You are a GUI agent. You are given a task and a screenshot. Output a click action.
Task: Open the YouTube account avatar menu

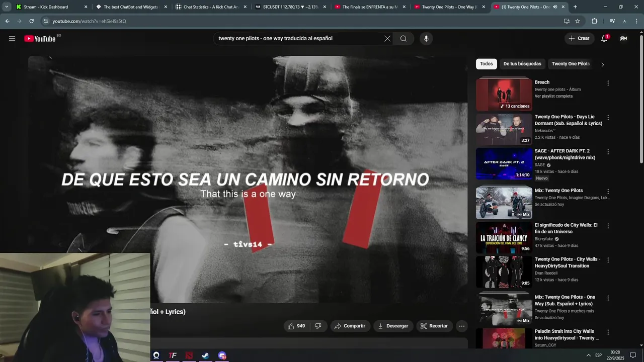click(623, 38)
